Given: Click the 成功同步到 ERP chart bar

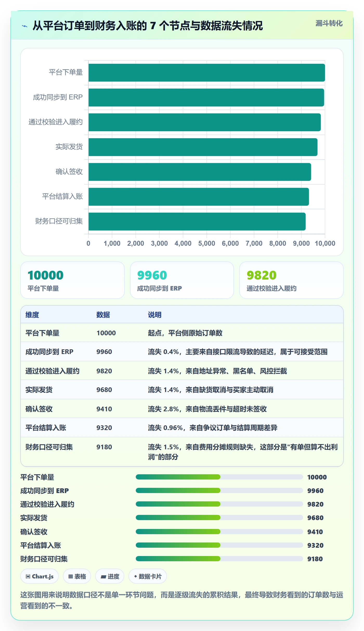Looking at the screenshot, I should tap(206, 97).
